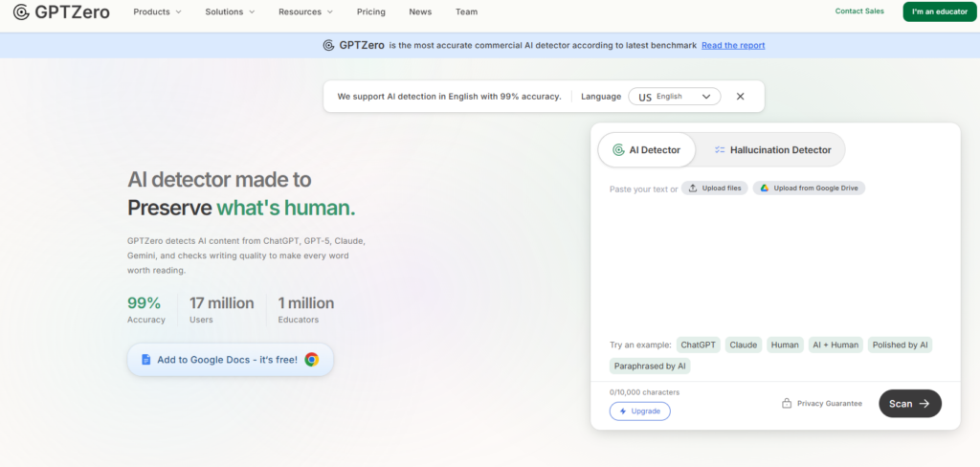
Task: Switch to the AI Detector tab
Action: 646,150
